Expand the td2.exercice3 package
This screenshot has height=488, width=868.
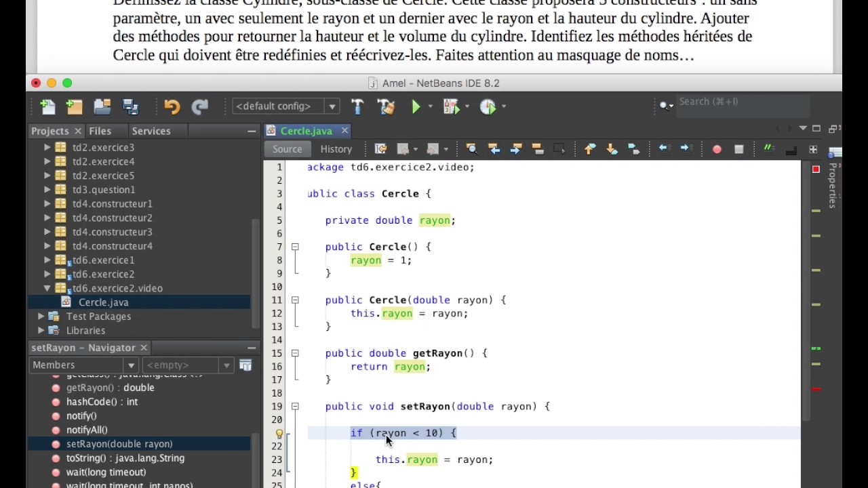(47, 147)
